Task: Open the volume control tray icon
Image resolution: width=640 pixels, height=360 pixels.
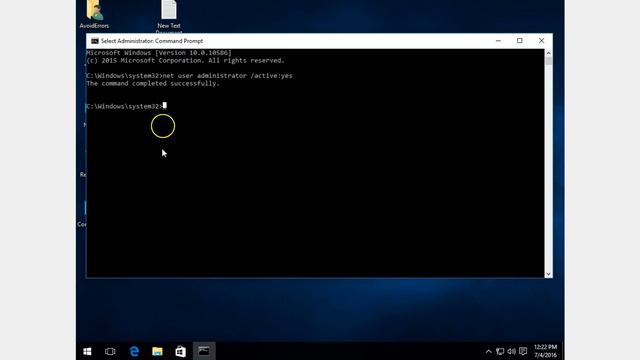Action: pos(511,351)
